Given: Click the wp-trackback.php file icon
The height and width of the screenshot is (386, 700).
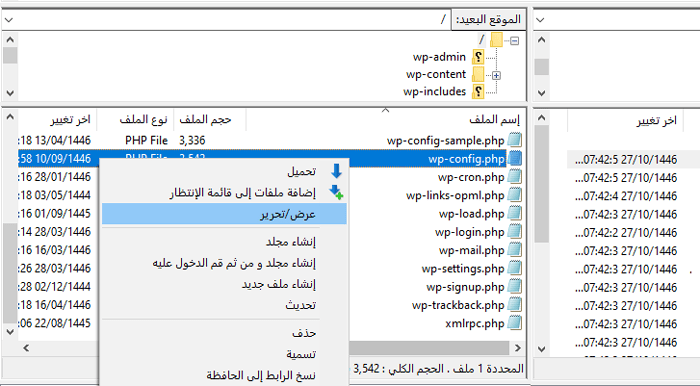Looking at the screenshot, I should [x=515, y=305].
